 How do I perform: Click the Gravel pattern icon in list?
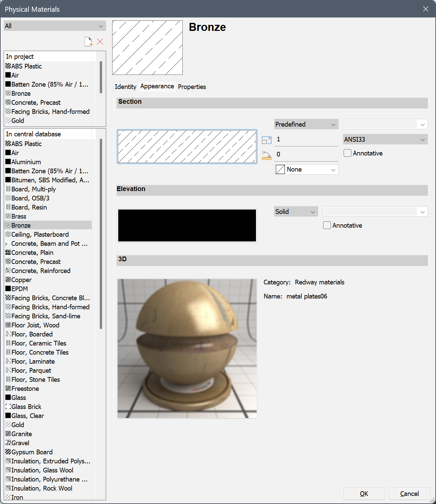pyautogui.click(x=8, y=443)
